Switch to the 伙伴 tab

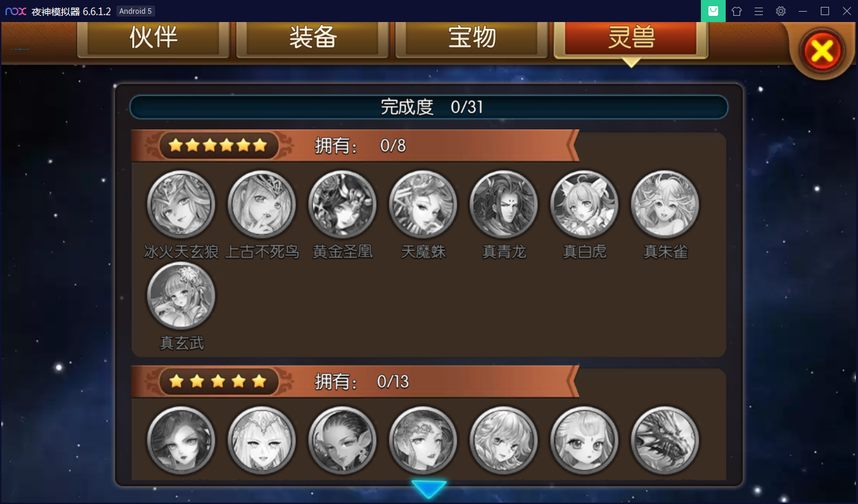pyautogui.click(x=153, y=39)
